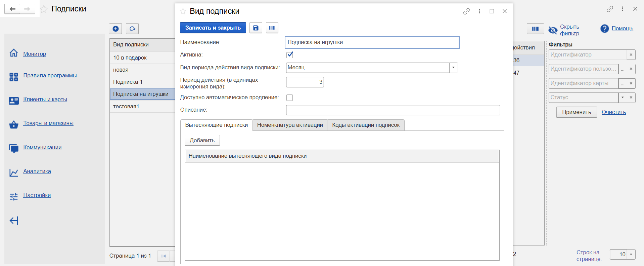Click the save floppy disk icon

(256, 28)
